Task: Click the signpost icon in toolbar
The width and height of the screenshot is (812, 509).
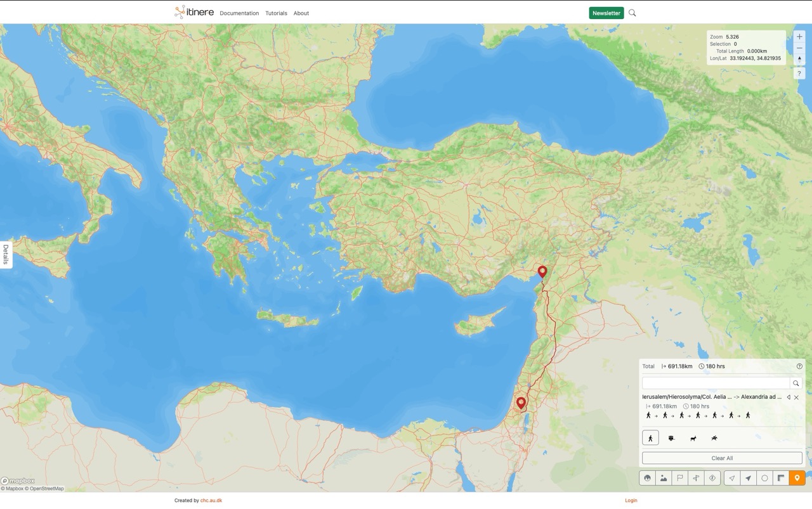Action: click(696, 478)
